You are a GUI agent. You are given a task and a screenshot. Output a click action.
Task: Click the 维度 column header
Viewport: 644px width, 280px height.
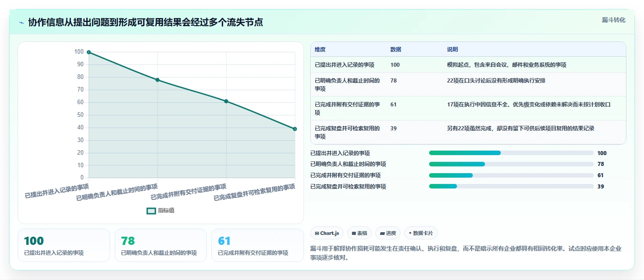point(320,50)
